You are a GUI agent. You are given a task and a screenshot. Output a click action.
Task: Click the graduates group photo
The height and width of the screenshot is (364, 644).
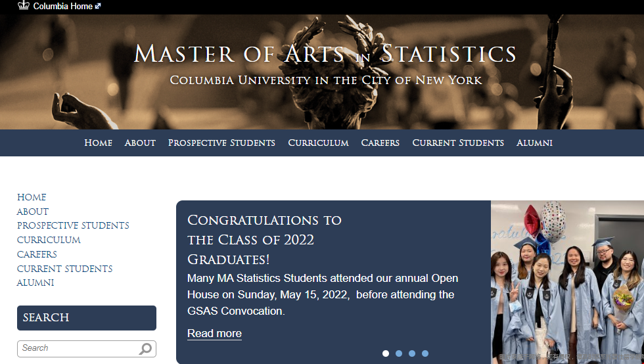[x=567, y=283]
